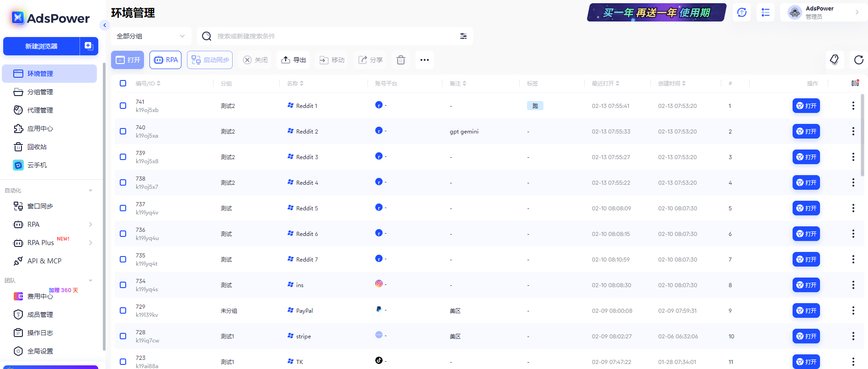
Task: Collapse the sidebar with arrow icon
Action: [105, 25]
